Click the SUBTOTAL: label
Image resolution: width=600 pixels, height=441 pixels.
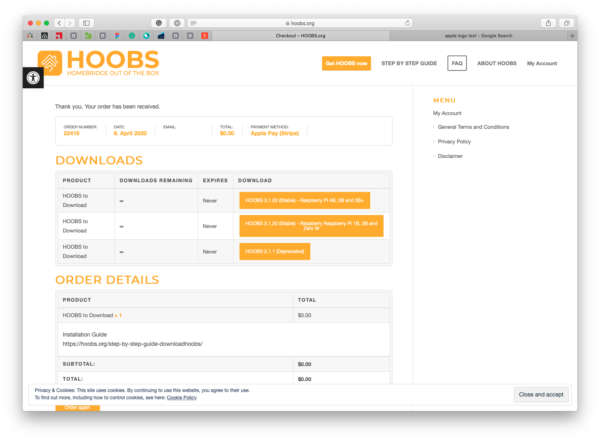point(79,364)
